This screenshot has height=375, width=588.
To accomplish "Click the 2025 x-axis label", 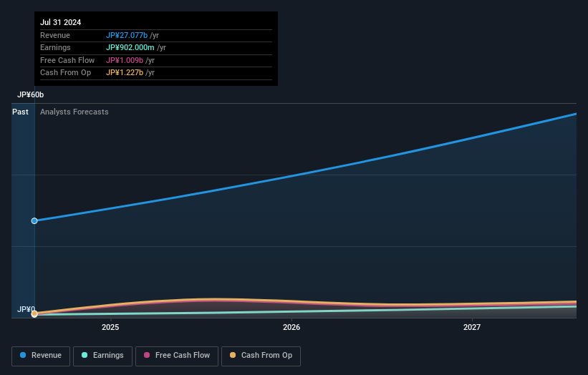I will pyautogui.click(x=110, y=328).
